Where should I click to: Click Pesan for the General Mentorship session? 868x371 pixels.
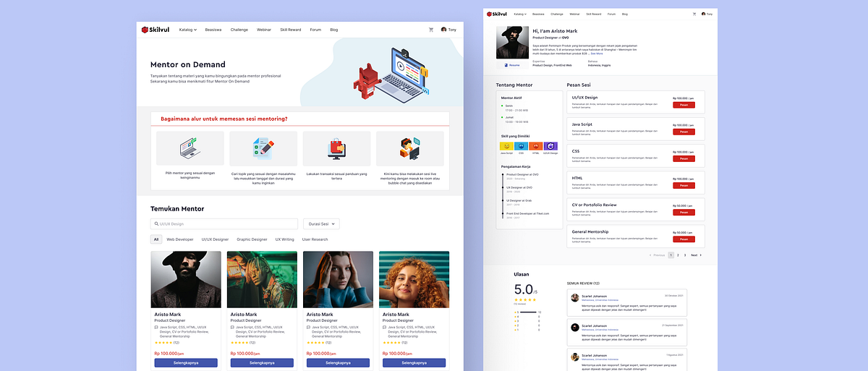[x=684, y=239]
